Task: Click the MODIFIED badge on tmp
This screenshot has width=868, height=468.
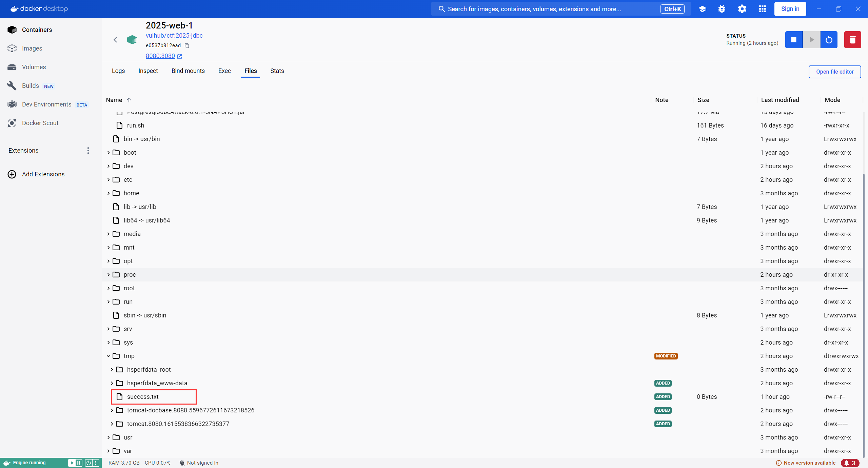Action: pos(666,356)
